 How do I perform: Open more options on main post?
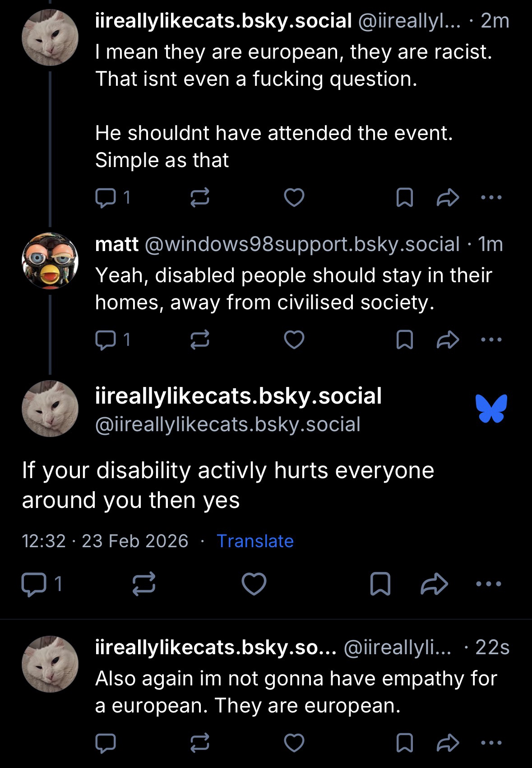click(x=489, y=584)
